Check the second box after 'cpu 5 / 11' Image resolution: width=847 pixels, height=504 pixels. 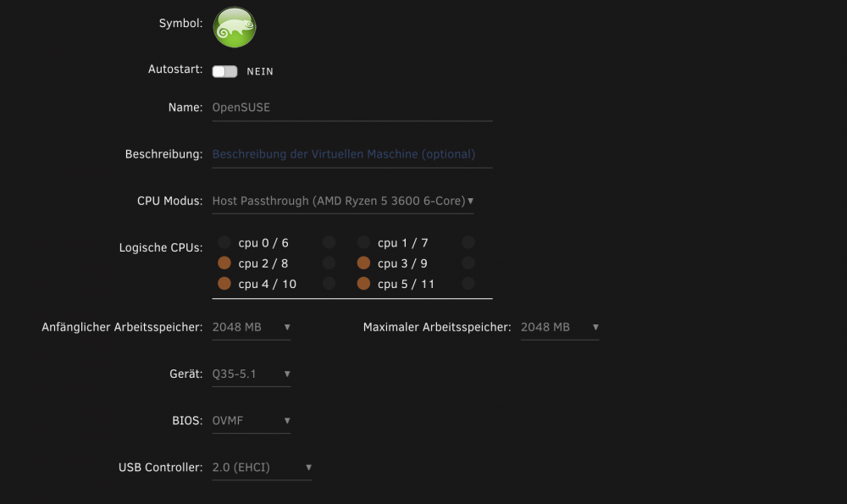(468, 284)
